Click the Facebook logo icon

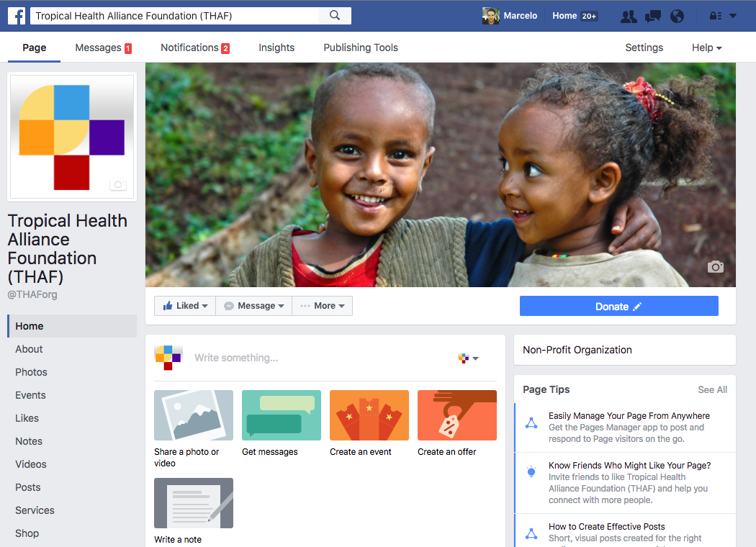click(17, 16)
